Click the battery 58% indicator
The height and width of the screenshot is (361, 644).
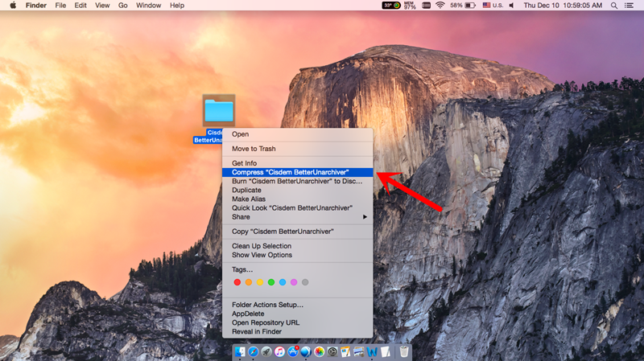tap(463, 6)
